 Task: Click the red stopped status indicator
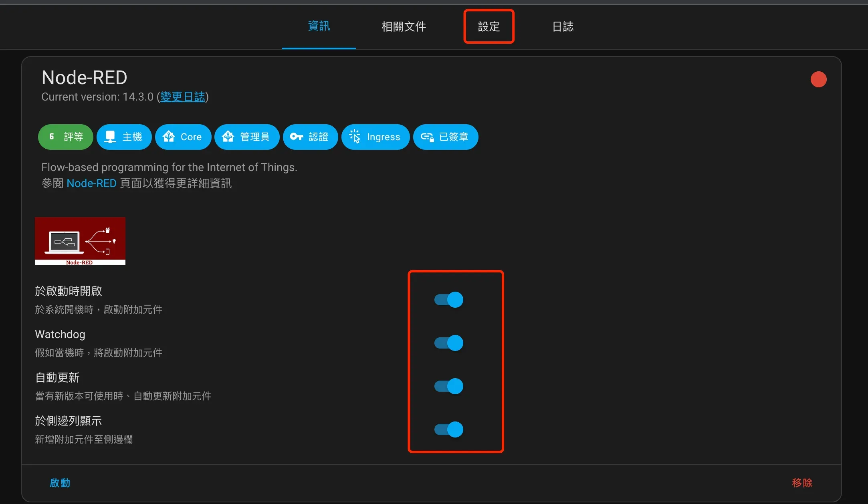pyautogui.click(x=818, y=79)
